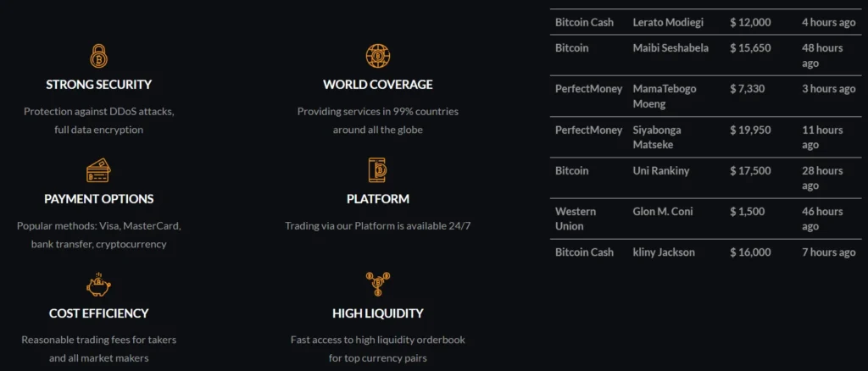Image resolution: width=868 pixels, height=371 pixels.
Task: Click the Maibi Seshabela transaction row name
Action: [x=670, y=48]
